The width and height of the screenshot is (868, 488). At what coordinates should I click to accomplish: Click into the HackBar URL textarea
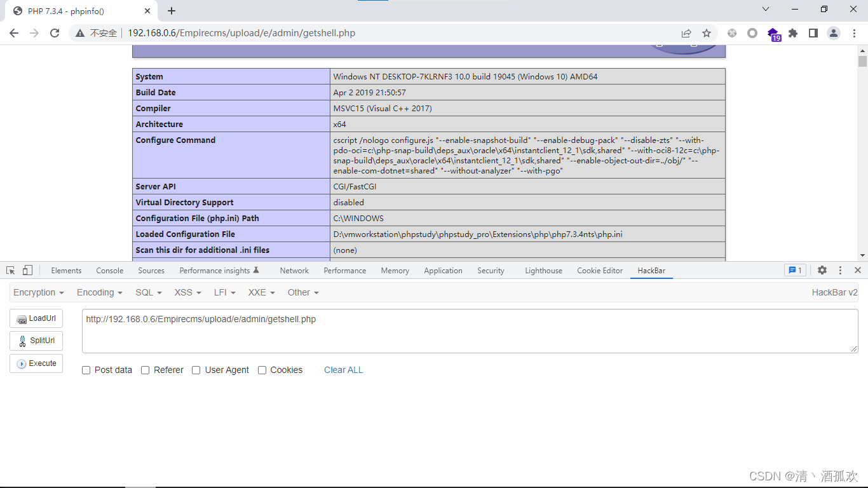point(470,331)
